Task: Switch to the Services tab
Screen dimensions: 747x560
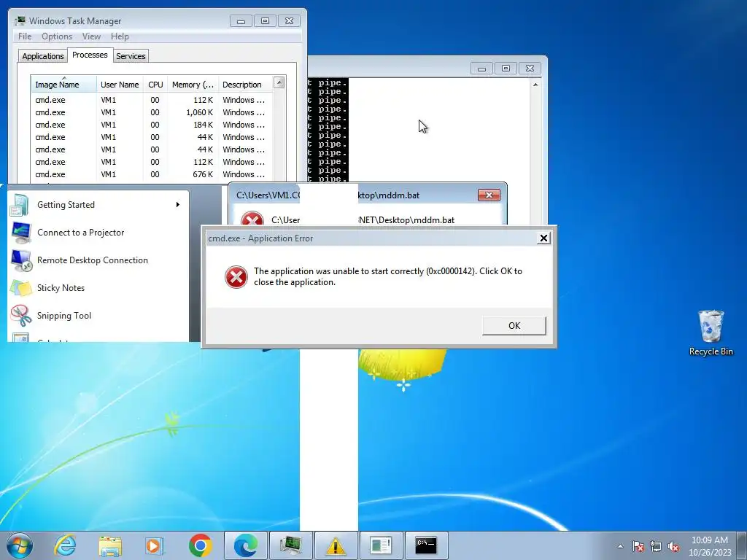Action: point(131,56)
